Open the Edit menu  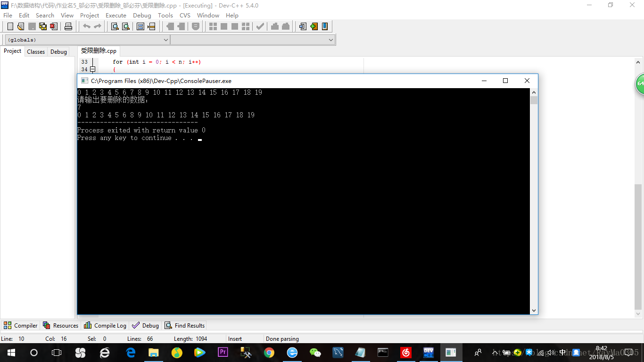pos(24,15)
